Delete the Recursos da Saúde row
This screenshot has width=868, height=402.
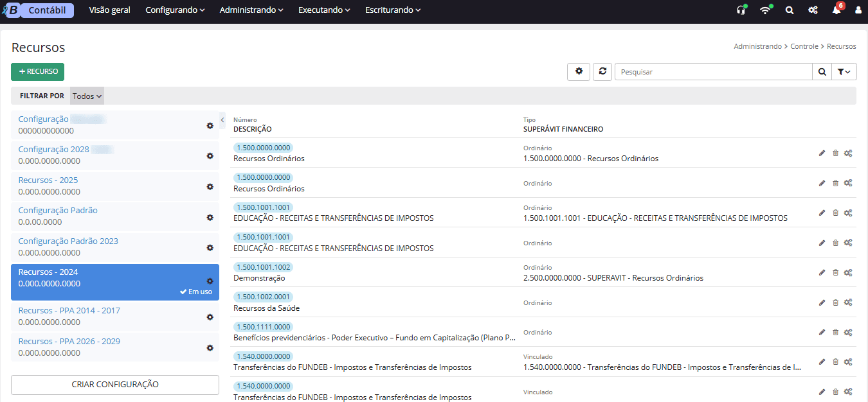click(x=835, y=302)
